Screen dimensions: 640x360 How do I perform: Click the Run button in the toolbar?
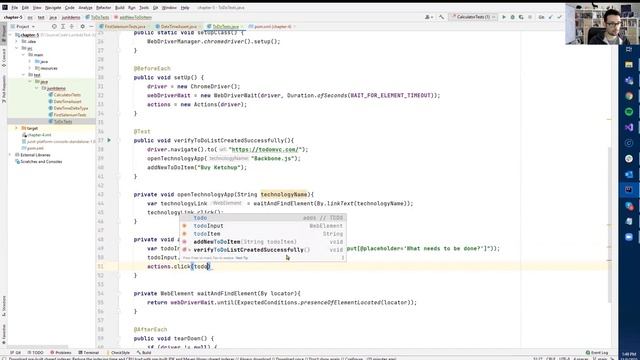(x=504, y=17)
